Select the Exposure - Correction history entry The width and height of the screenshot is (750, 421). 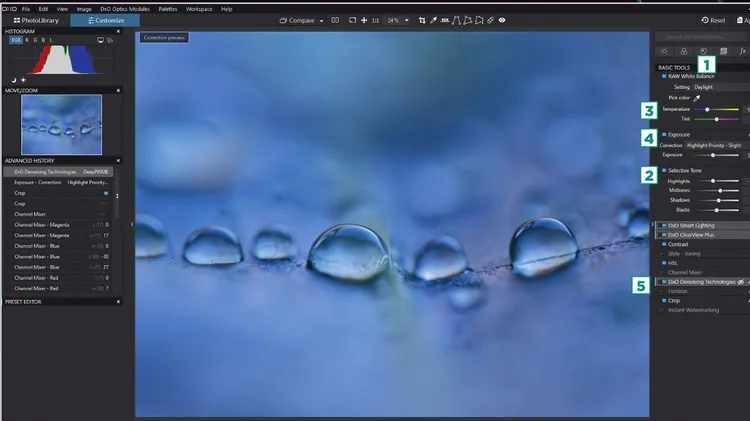(60, 182)
